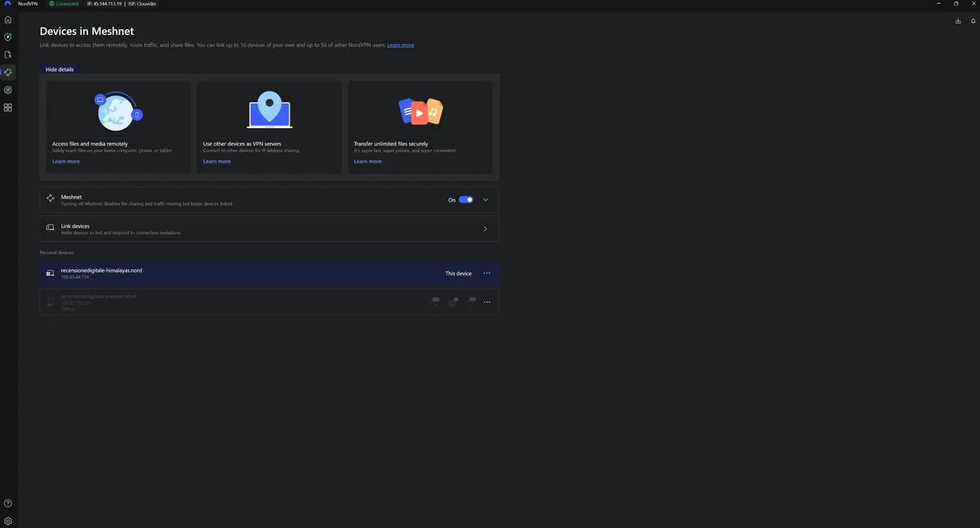
Task: Open the file sharing sidebar icon
Action: [8, 55]
